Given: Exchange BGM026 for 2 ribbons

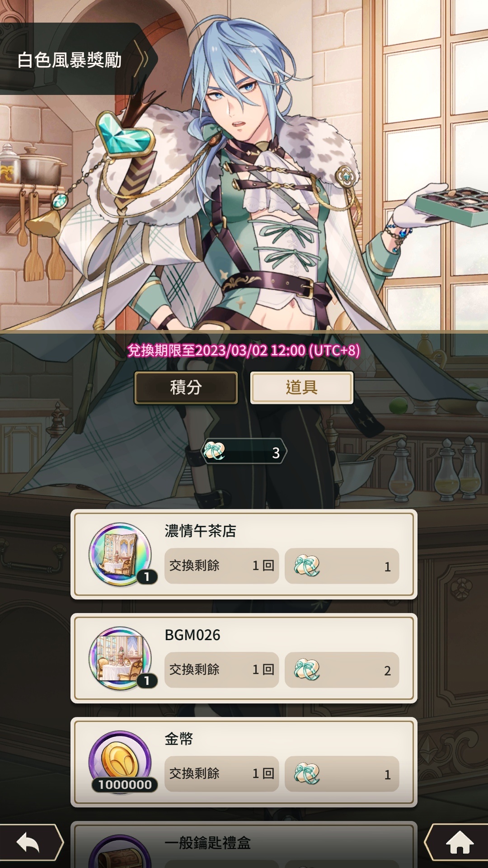Looking at the screenshot, I should 342,670.
